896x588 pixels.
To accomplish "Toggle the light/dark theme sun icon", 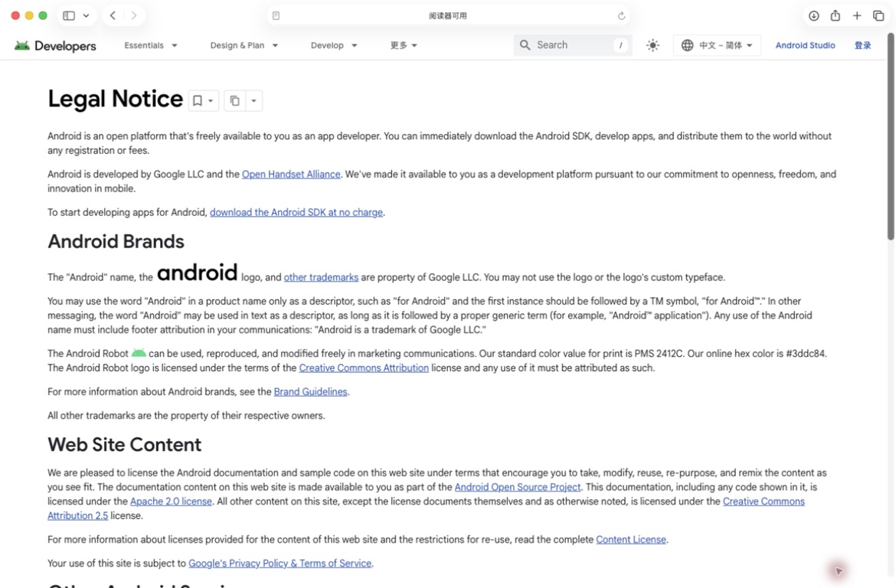I will coord(652,45).
